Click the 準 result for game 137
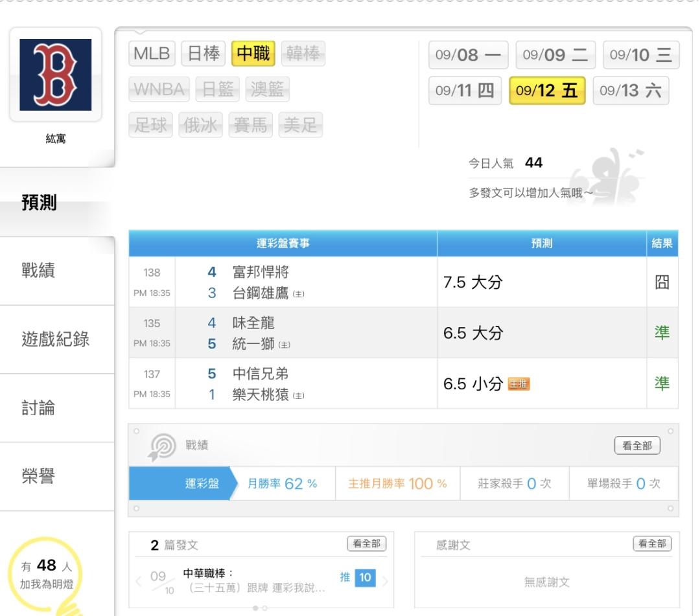700x616 pixels. tap(662, 384)
